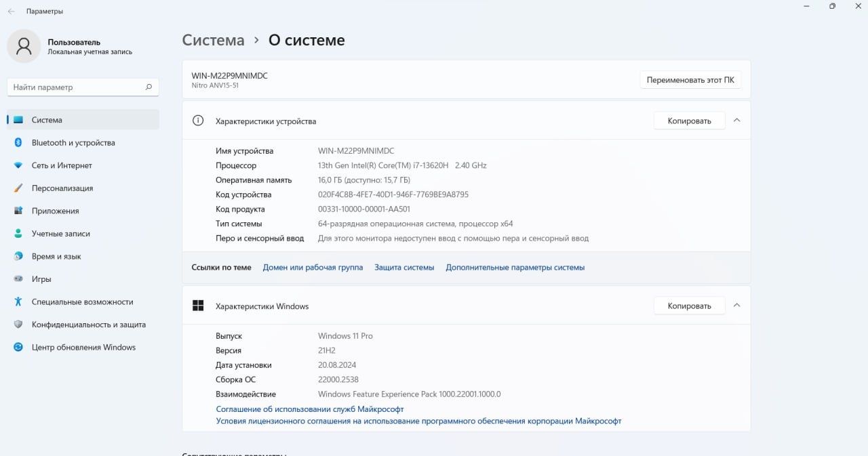Click the device ID 020F4C8B value
This screenshot has width=868, height=456.
click(x=393, y=194)
